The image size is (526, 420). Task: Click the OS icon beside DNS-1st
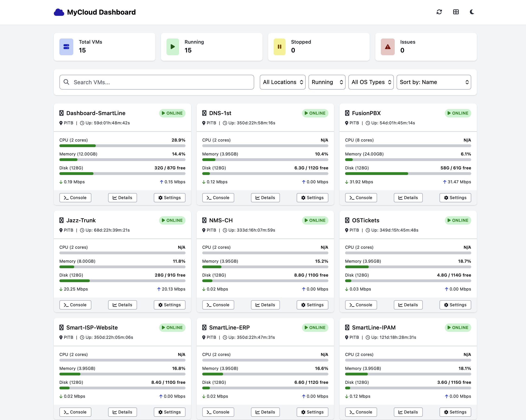click(x=204, y=113)
